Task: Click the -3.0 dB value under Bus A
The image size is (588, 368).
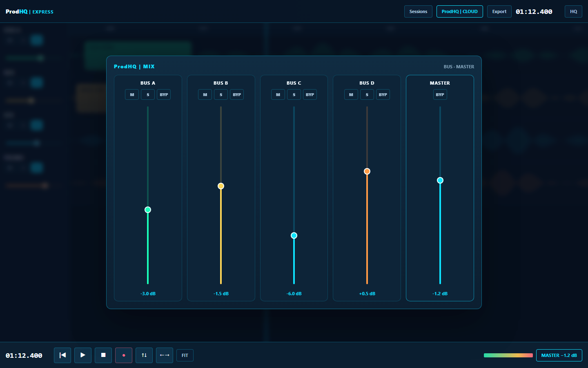Action: coord(148,294)
